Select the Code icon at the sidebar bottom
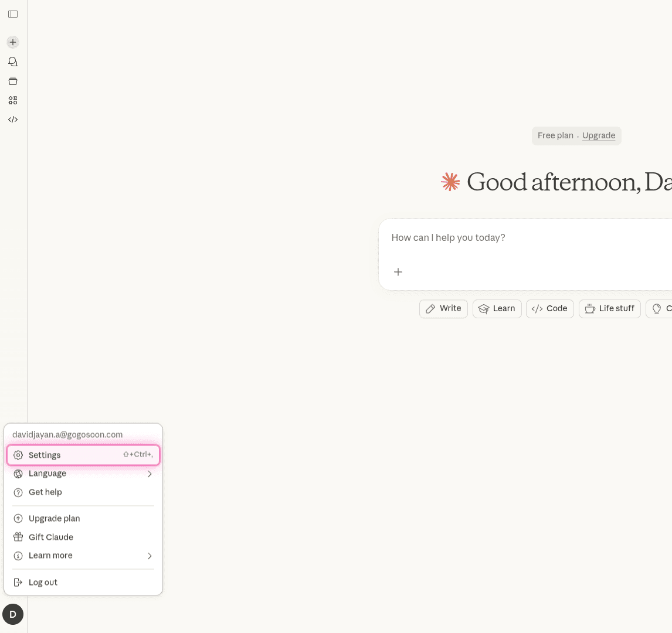Screen dimensions: 672x633 [x=13, y=120]
